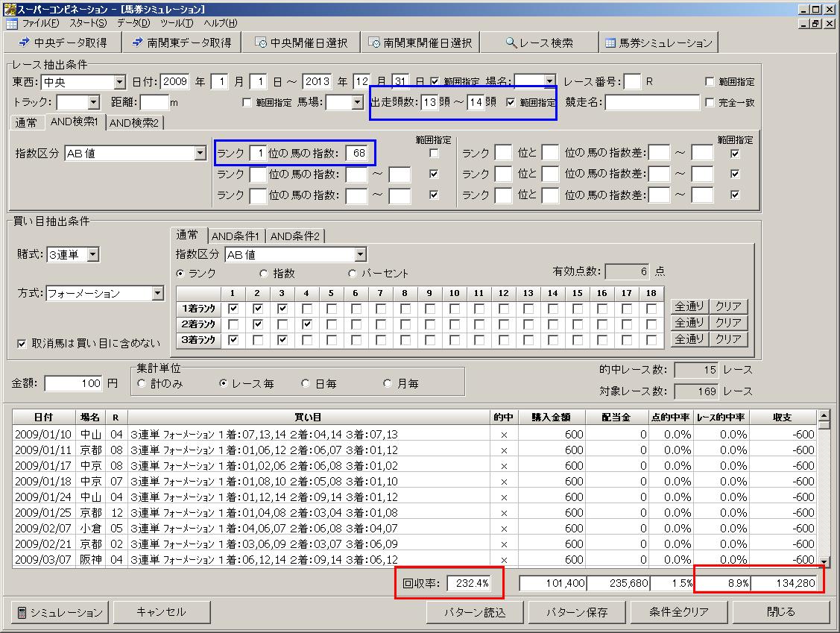Click the シミュレーション button
The image size is (840, 633).
[x=60, y=612]
